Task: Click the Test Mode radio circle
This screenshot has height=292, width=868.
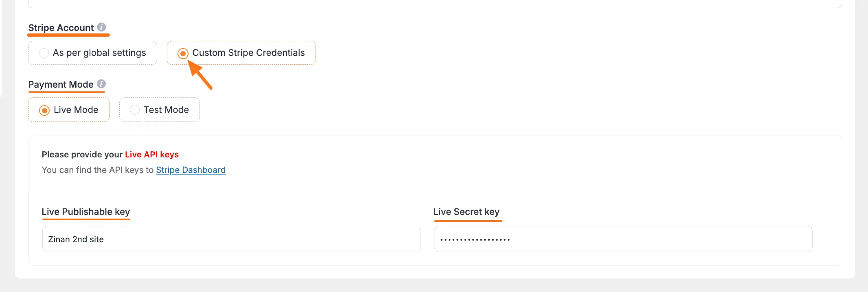Action: (134, 110)
